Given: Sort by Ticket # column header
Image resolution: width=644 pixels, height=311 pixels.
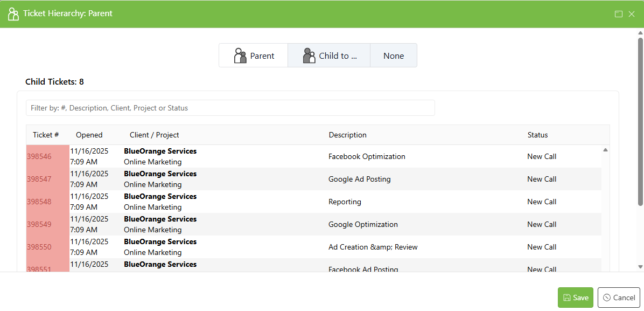Looking at the screenshot, I should (x=46, y=135).
